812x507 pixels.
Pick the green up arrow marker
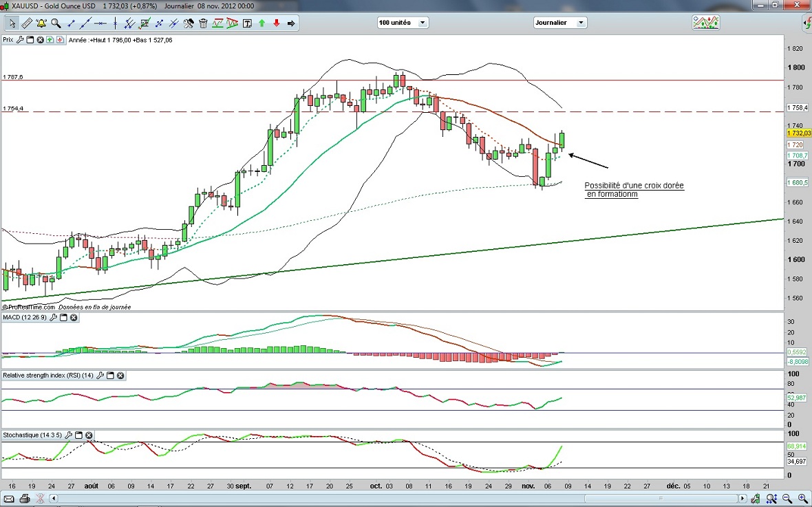pos(261,23)
